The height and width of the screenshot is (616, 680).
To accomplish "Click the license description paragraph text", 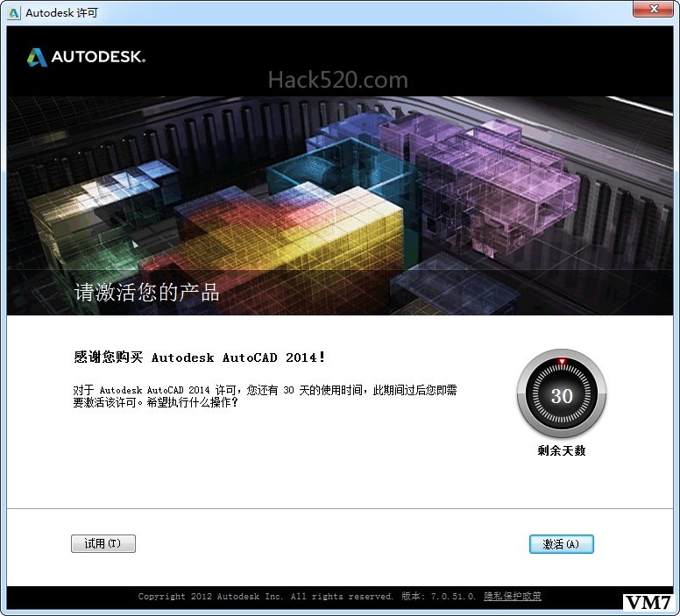I will point(263,396).
